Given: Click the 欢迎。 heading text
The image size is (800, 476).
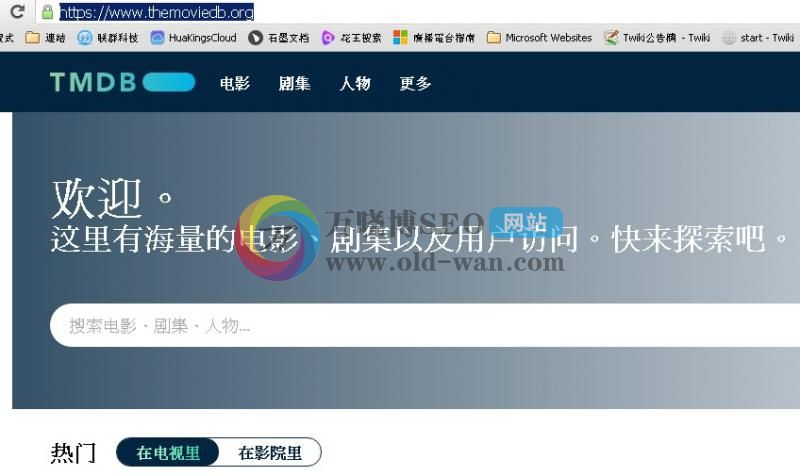Looking at the screenshot, I should (112, 198).
